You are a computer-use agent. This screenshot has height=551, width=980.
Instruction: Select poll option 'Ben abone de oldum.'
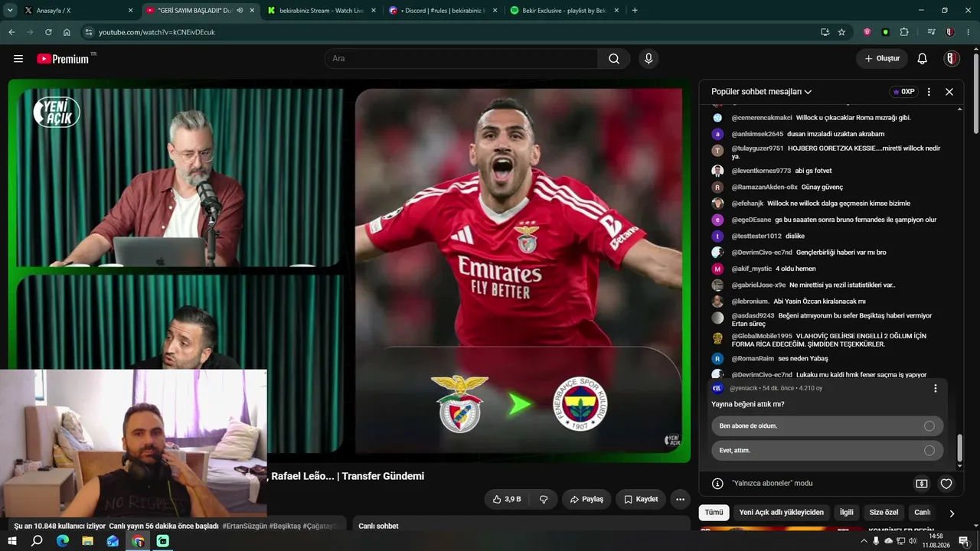click(827, 426)
